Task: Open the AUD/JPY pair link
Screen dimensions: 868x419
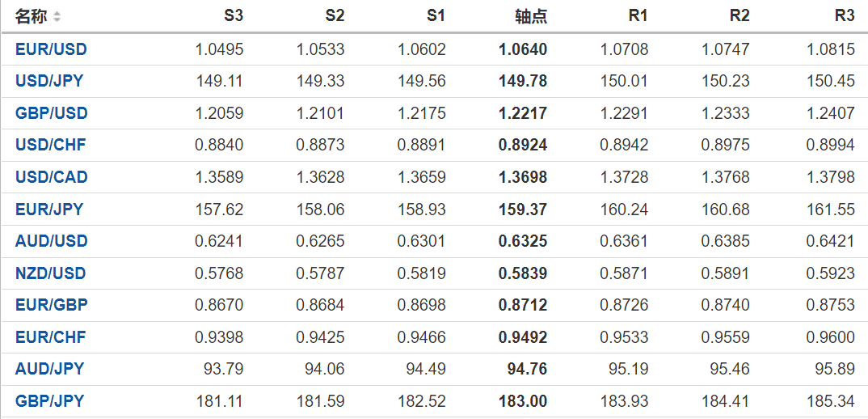Action: pos(49,369)
